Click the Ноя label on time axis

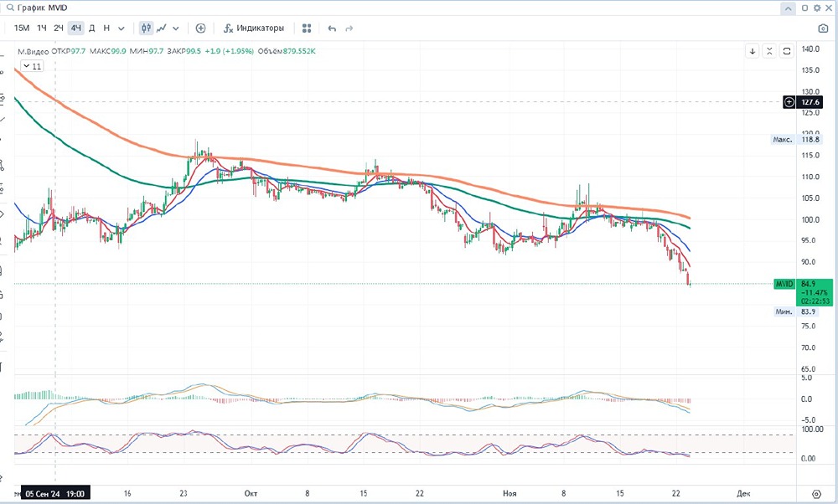(x=510, y=494)
